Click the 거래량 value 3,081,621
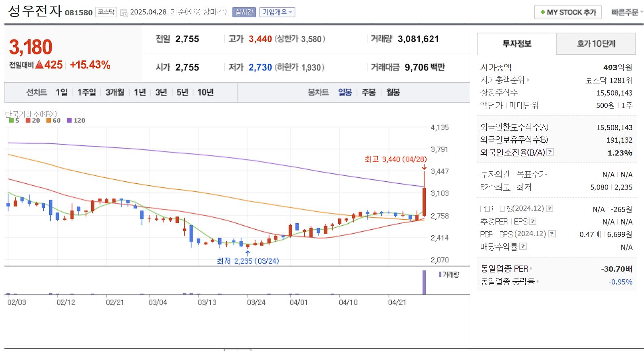The width and height of the screenshot is (644, 351). (x=418, y=39)
